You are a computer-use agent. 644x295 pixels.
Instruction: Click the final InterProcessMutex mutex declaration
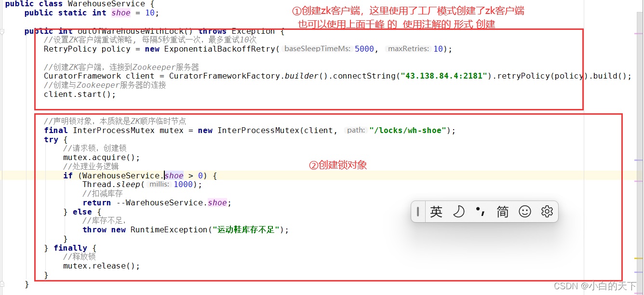(249, 130)
